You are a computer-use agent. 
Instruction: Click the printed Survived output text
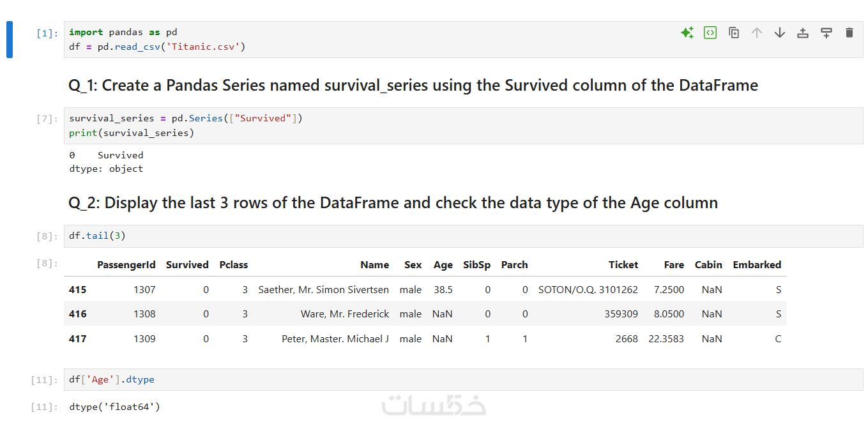pyautogui.click(x=119, y=155)
